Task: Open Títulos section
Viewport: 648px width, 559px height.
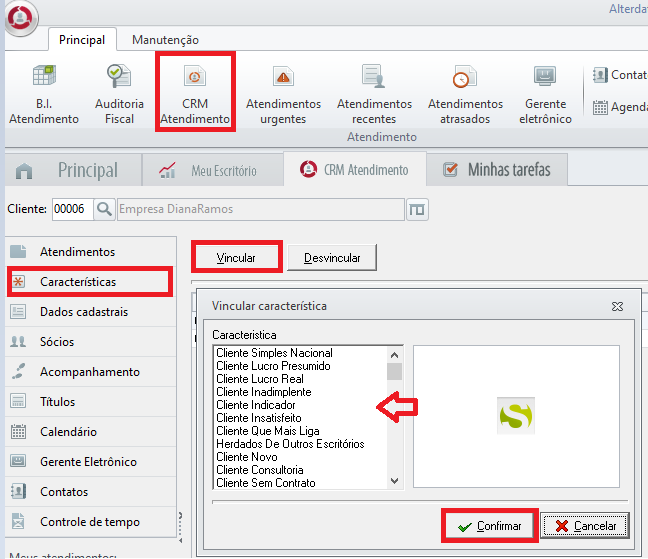Action: click(91, 402)
